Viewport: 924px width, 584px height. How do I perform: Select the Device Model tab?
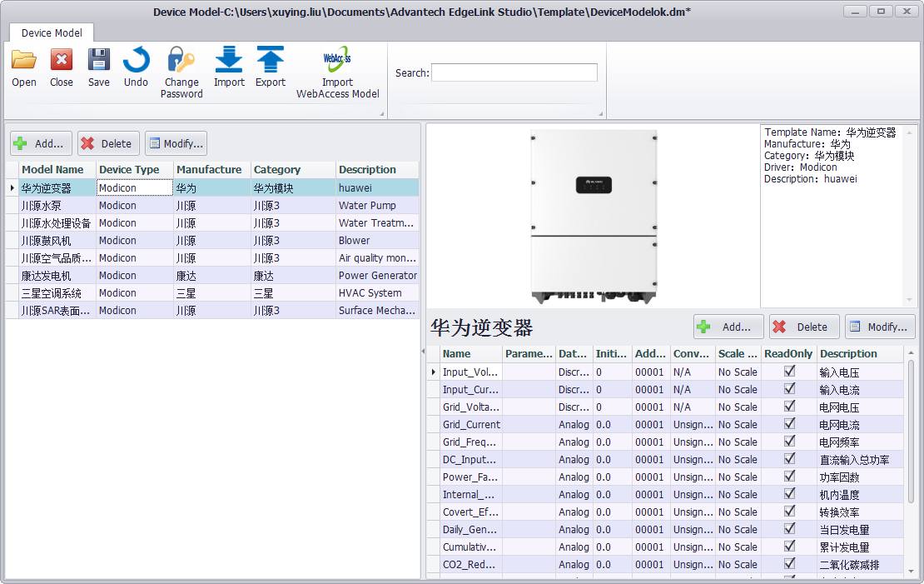[x=52, y=33]
